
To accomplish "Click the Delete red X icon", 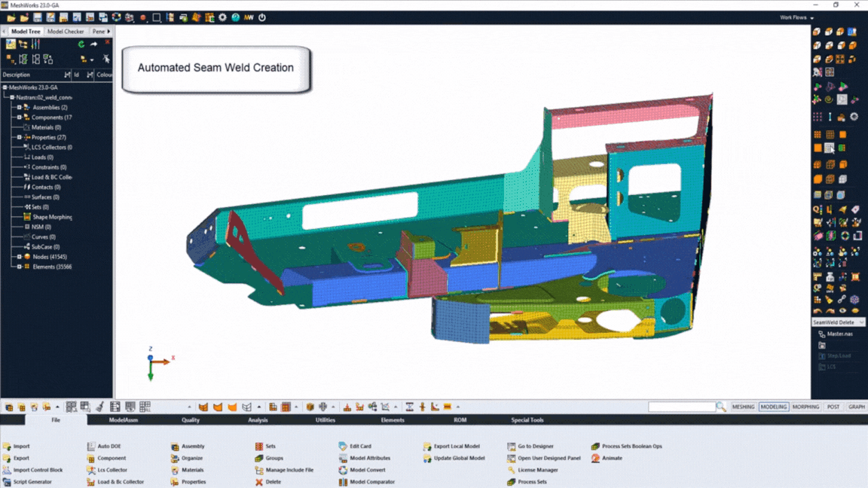I will [259, 482].
